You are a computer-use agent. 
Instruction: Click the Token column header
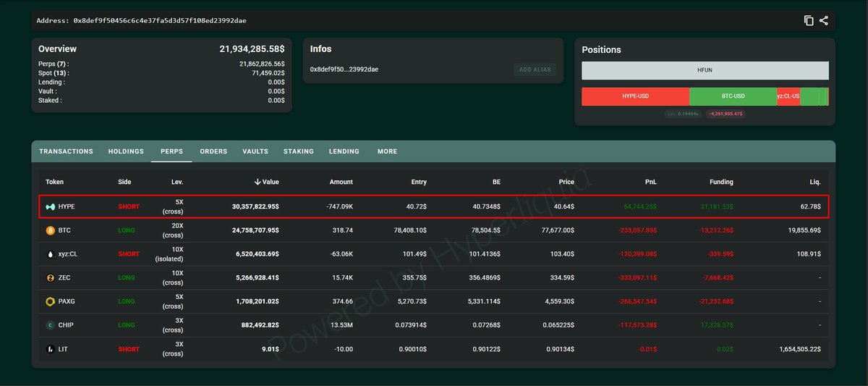point(55,182)
